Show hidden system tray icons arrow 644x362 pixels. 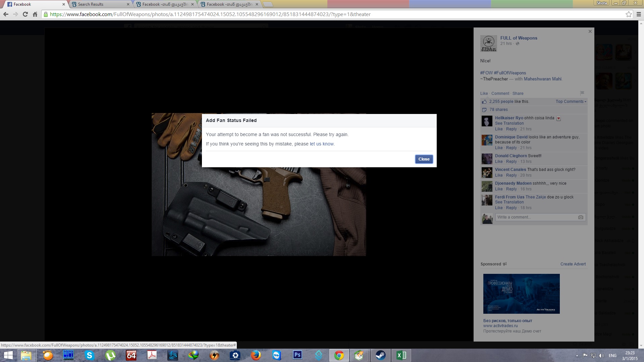click(577, 356)
